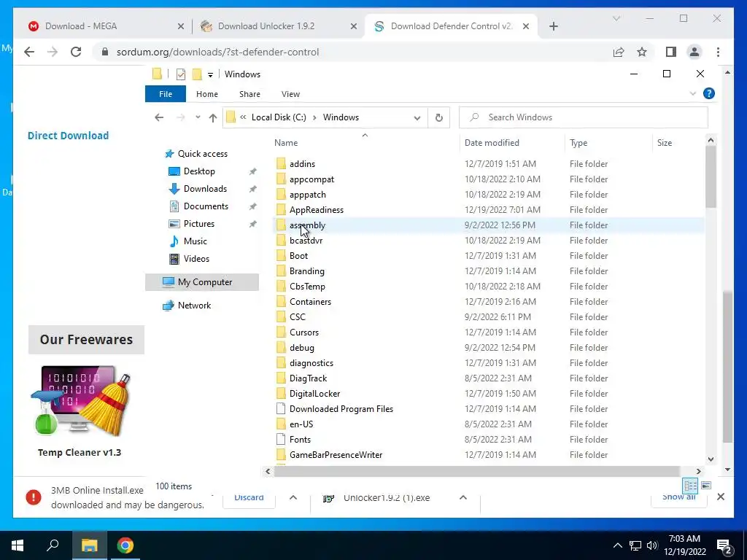
Task: Open Share ribbon tab
Action: pos(249,94)
